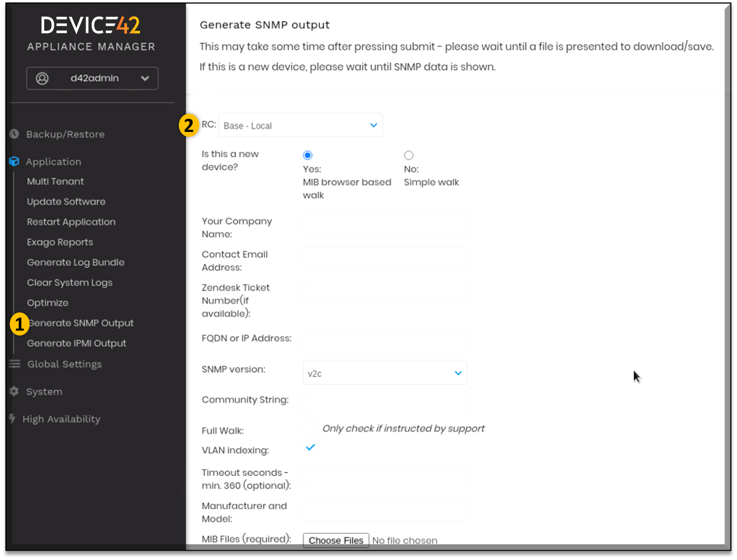
Task: Click the High Availability lightning icon
Action: (12, 418)
